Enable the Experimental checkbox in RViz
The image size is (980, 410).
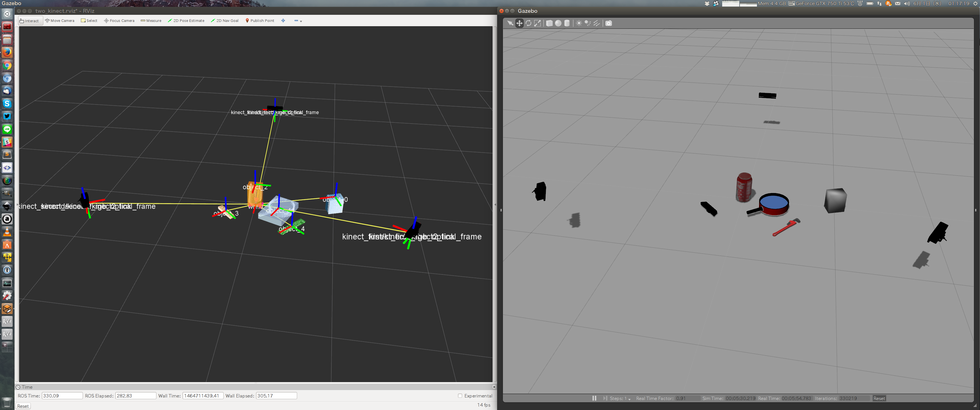tap(460, 395)
